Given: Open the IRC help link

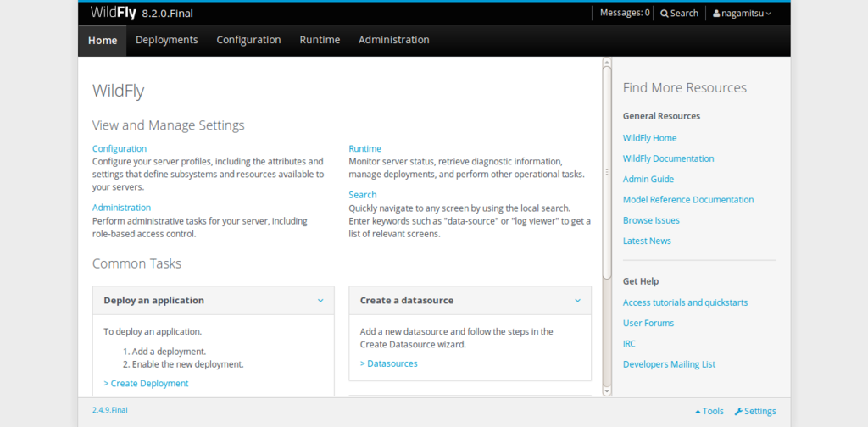Looking at the screenshot, I should 629,343.
